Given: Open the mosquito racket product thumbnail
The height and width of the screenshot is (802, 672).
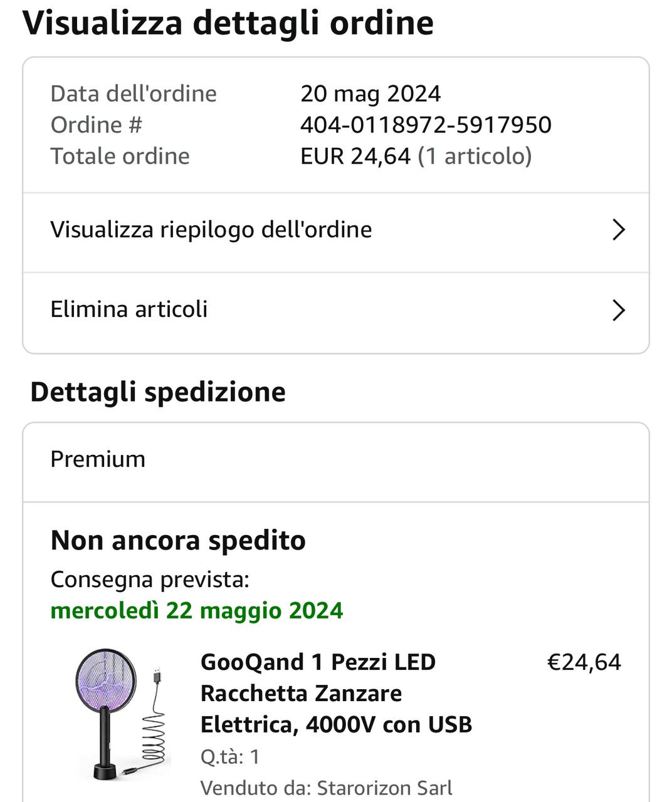Looking at the screenshot, I should [x=120, y=714].
